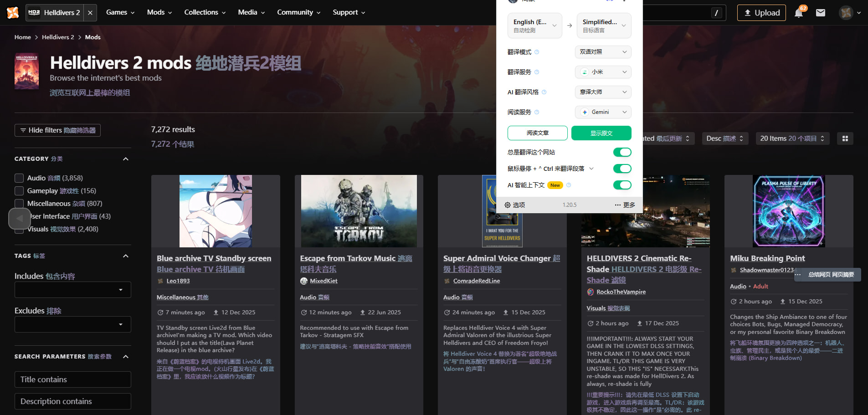This screenshot has width=868, height=415.
Task: Click the user avatar in top bar
Action: (846, 13)
